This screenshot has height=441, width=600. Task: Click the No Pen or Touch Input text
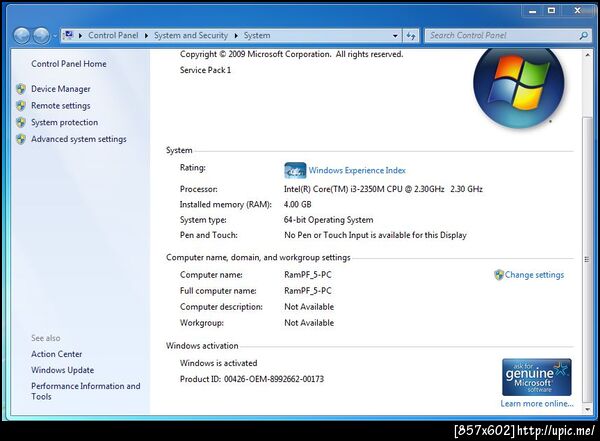(375, 235)
